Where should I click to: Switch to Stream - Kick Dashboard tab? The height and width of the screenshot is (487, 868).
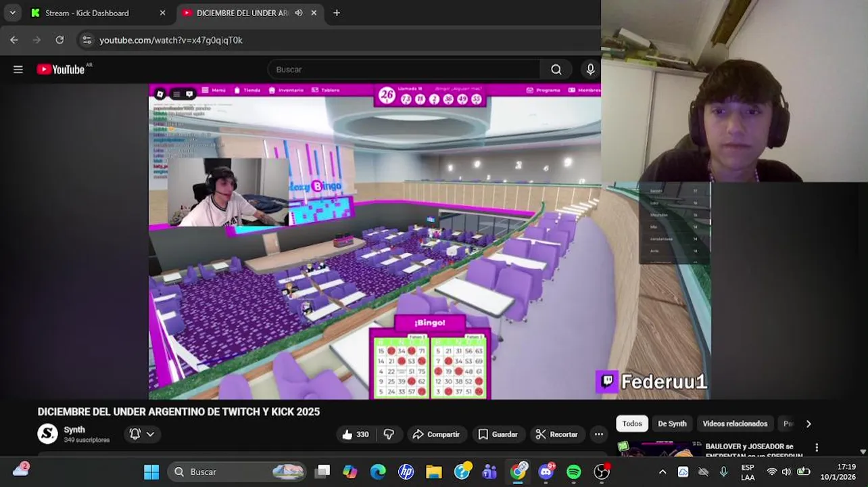[x=88, y=13]
